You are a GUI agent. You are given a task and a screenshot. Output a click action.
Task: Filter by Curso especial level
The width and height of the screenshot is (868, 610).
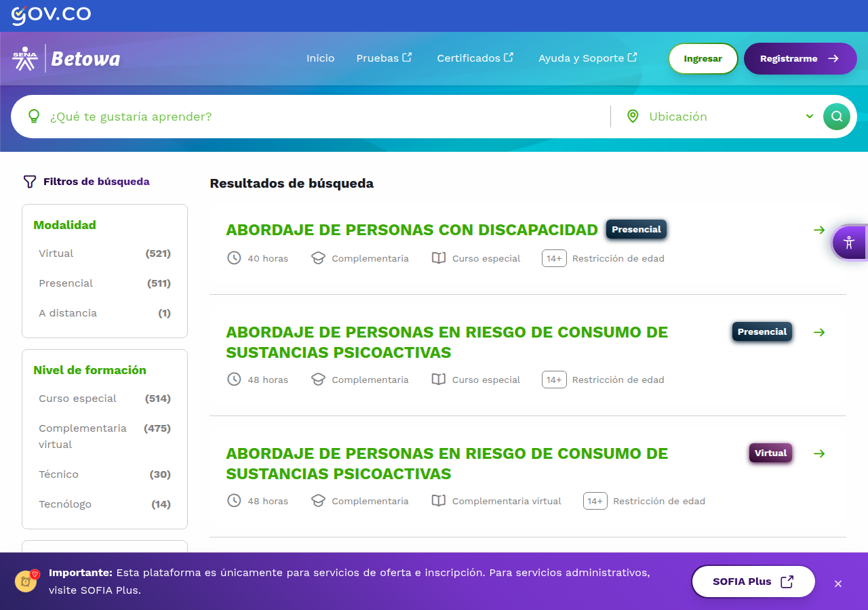click(x=104, y=399)
